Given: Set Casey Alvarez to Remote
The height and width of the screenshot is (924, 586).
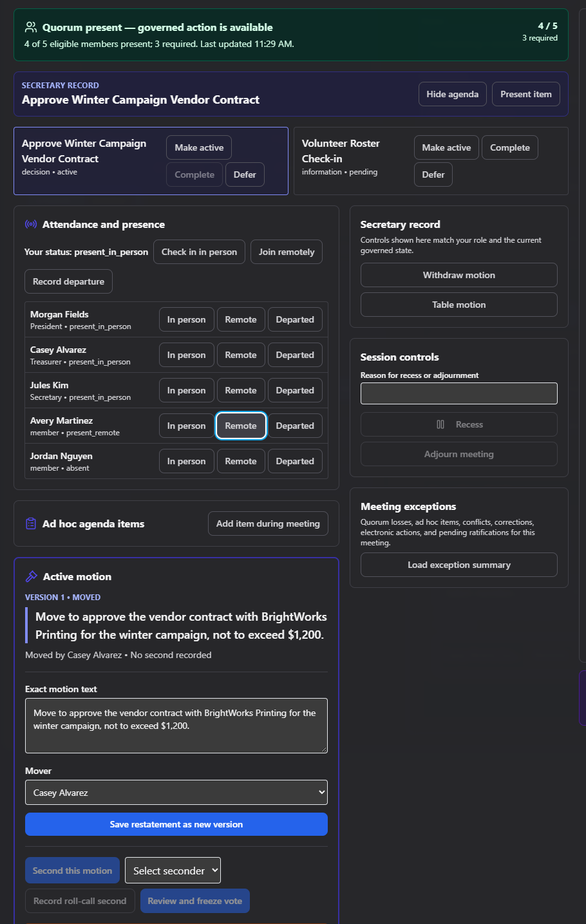Looking at the screenshot, I should pyautogui.click(x=241, y=355).
